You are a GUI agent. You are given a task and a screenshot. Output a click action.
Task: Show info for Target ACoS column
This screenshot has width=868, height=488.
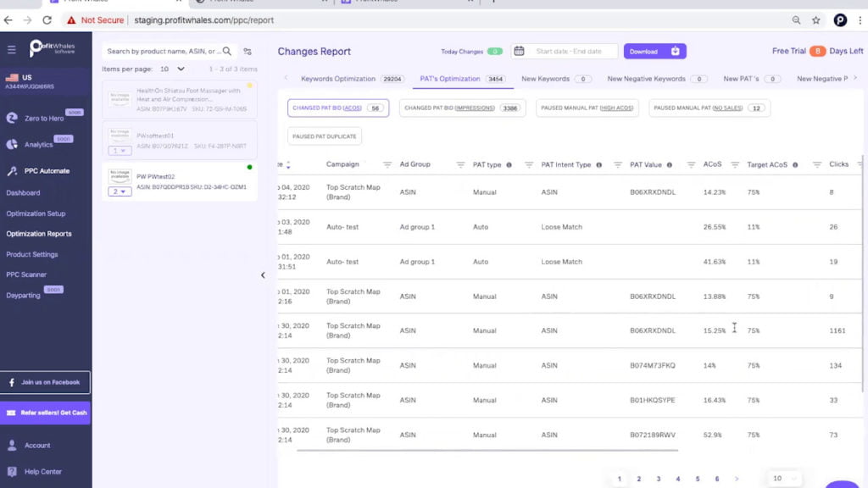pos(795,165)
